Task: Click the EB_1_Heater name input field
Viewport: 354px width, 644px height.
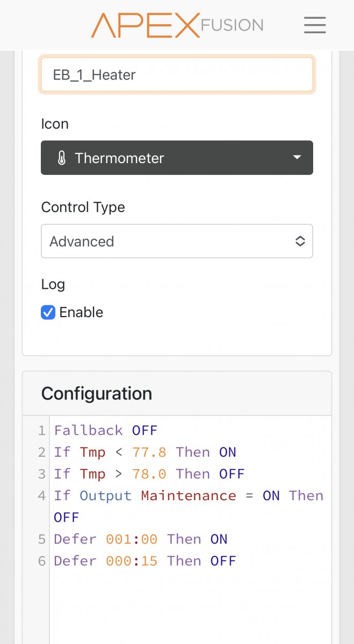Action: coord(177,75)
